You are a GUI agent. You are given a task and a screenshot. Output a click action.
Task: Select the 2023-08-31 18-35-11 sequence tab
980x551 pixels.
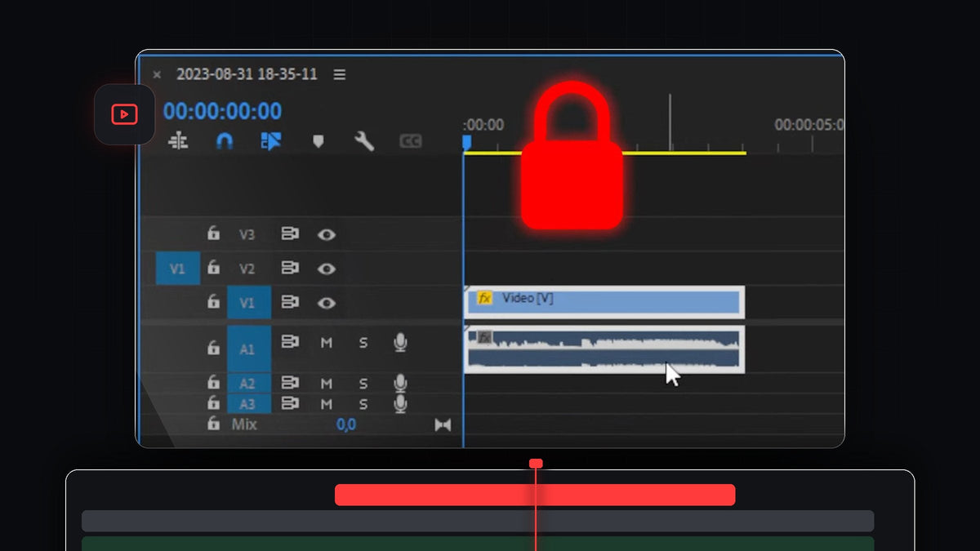pos(247,74)
